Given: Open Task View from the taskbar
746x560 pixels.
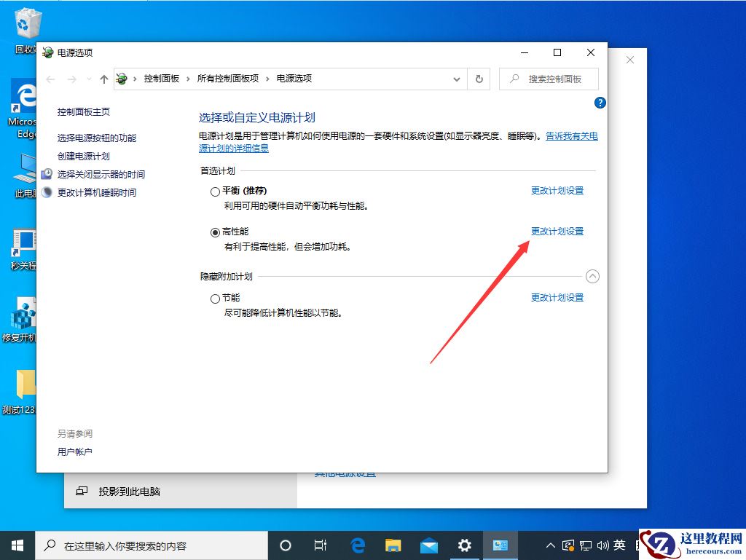Looking at the screenshot, I should 321,545.
